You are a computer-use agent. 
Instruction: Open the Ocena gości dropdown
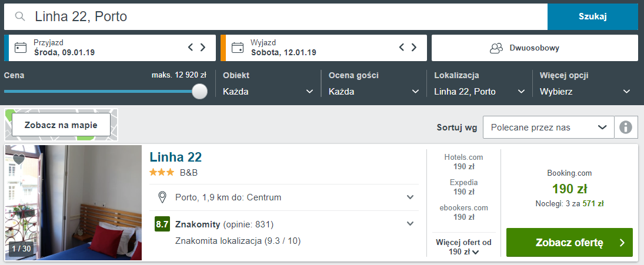point(373,92)
